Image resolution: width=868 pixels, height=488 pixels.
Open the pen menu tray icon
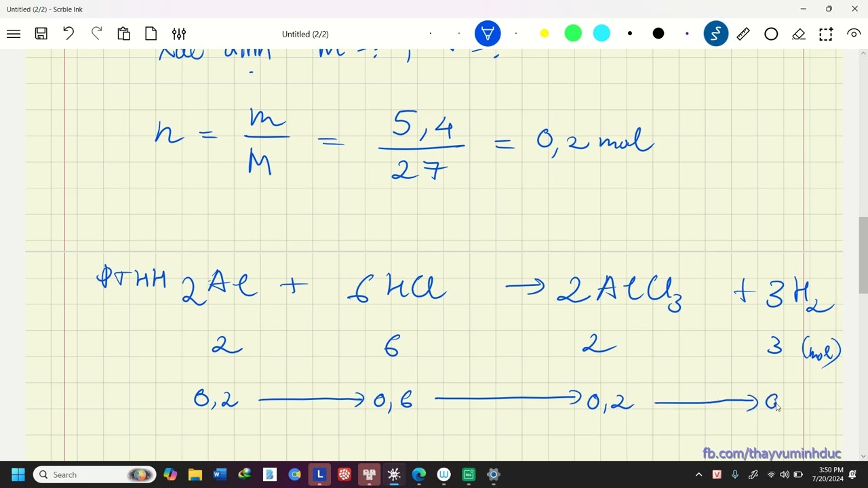tap(753, 474)
